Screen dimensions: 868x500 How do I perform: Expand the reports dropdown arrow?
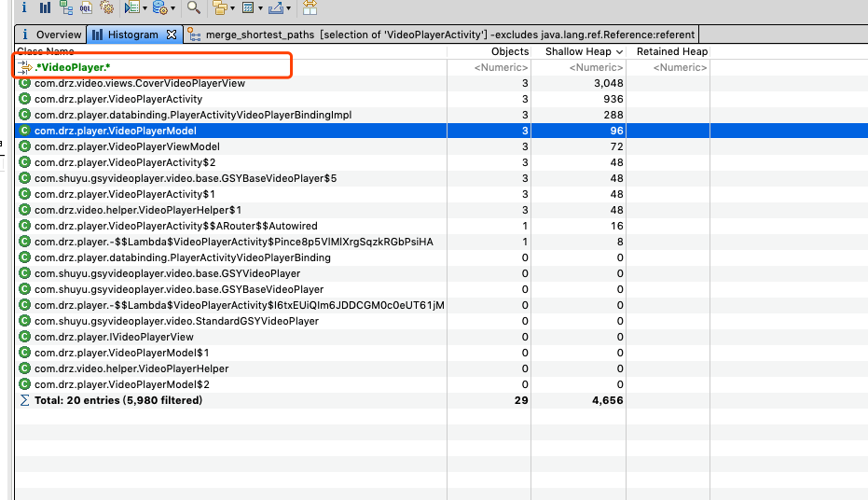click(145, 7)
